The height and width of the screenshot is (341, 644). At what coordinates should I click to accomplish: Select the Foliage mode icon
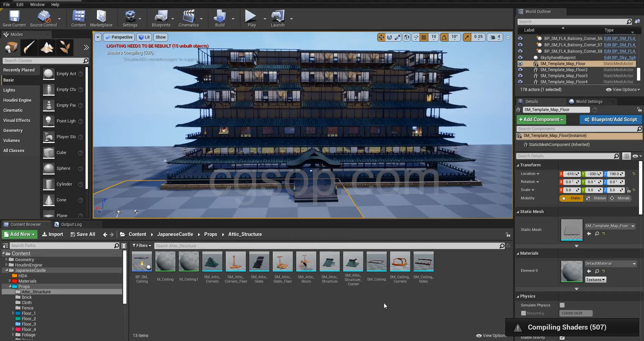point(64,47)
